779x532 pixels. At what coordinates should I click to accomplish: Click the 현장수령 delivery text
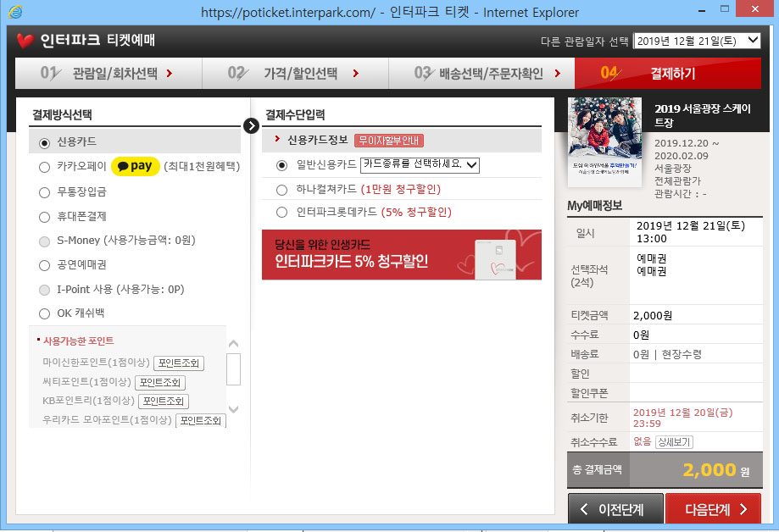tap(682, 354)
